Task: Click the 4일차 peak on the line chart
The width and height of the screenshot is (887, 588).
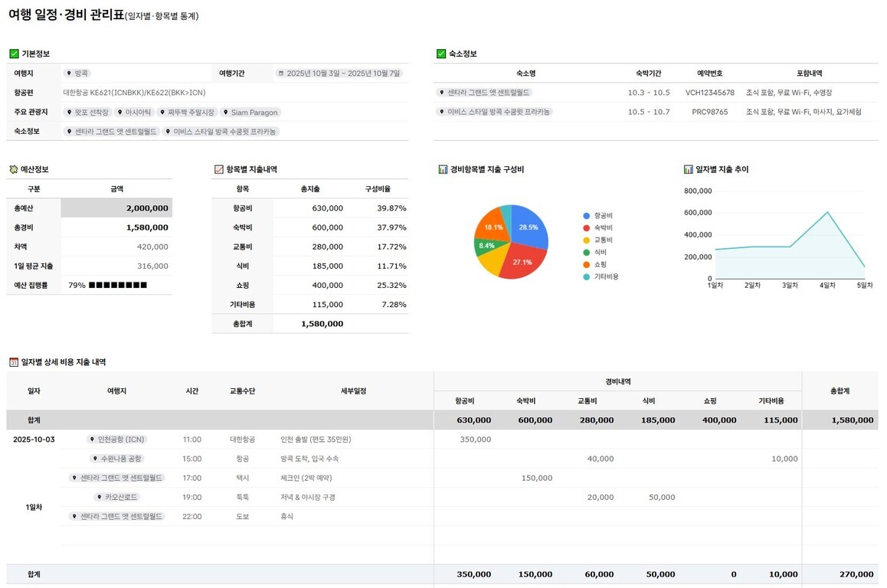Action: [x=827, y=212]
